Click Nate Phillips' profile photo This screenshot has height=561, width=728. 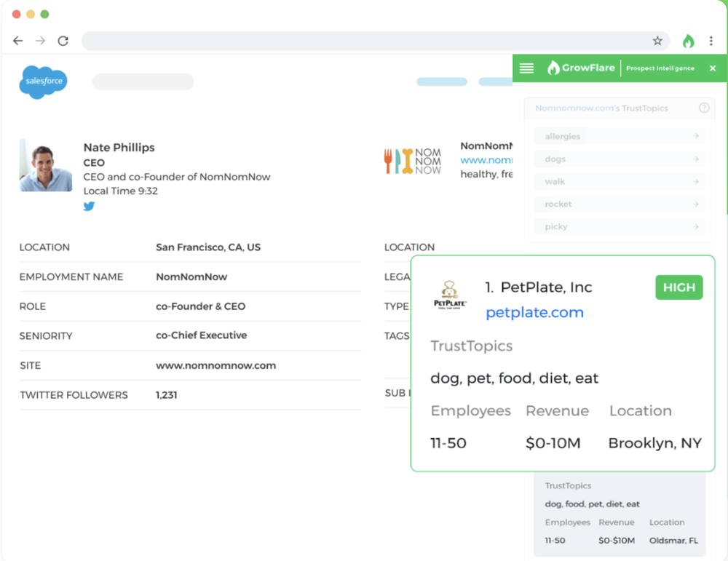[45, 165]
